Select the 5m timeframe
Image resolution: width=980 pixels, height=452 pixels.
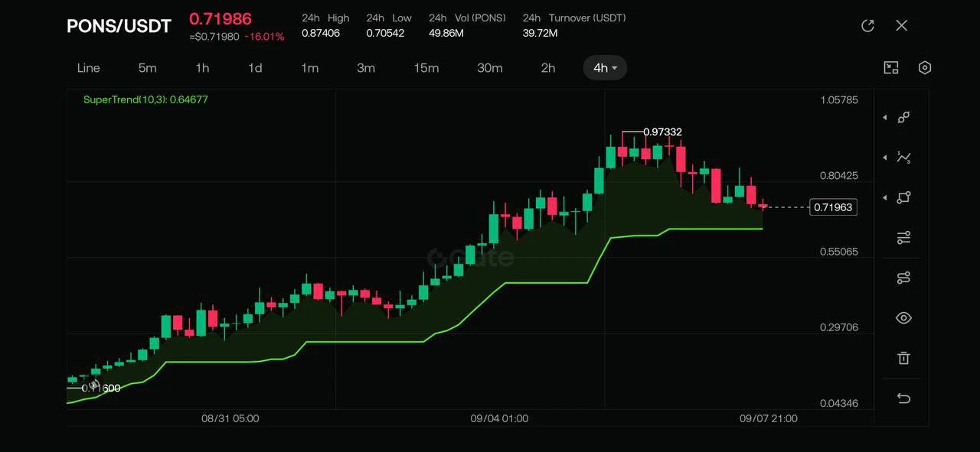(148, 68)
